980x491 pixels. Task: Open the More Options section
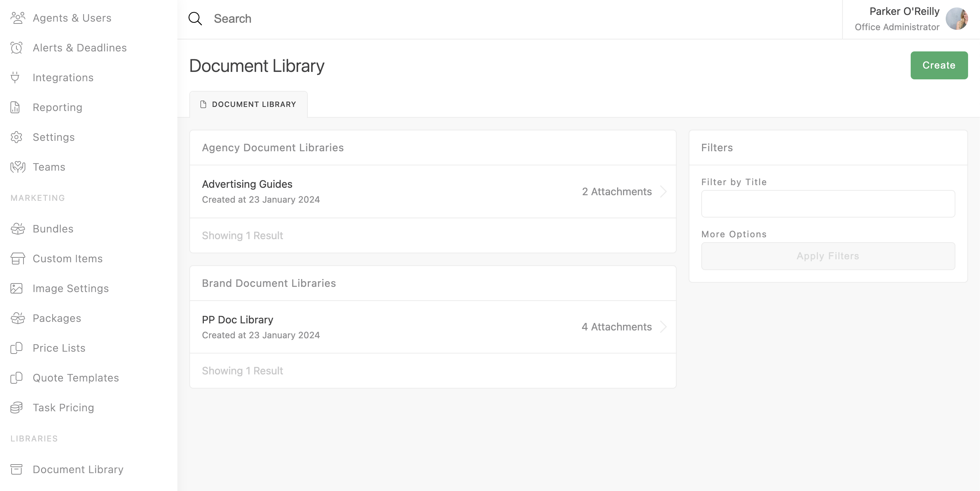[733, 234]
